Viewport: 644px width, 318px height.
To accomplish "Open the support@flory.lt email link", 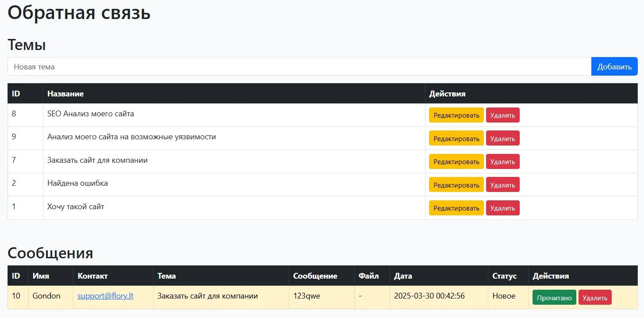I will point(105,296).
